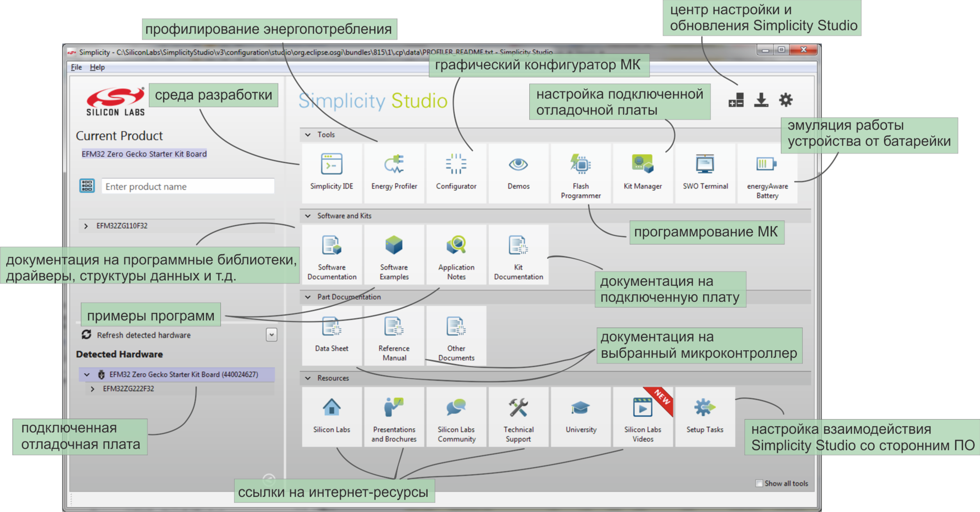Select EFM32ZG222F32 in detected hardware
This screenshot has height=512, width=980.
(129, 389)
